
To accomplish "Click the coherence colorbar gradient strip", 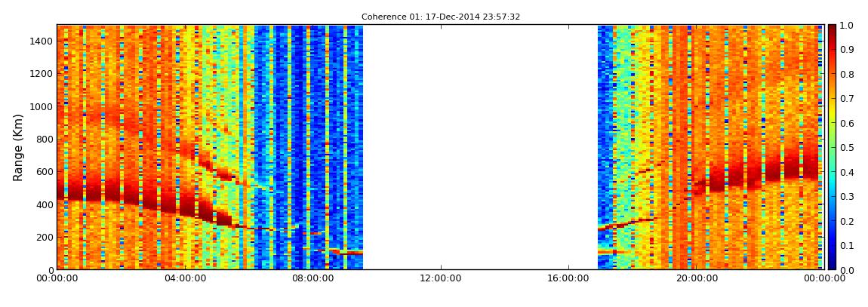I will tap(832, 147).
